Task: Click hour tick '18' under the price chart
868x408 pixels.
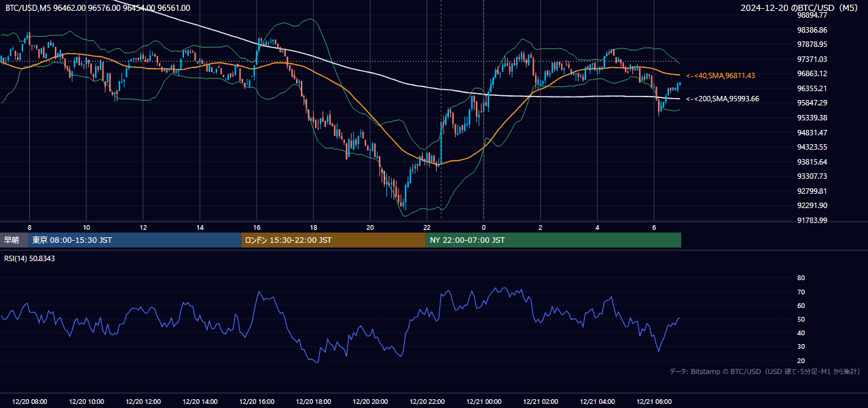Action: pyautogui.click(x=313, y=227)
